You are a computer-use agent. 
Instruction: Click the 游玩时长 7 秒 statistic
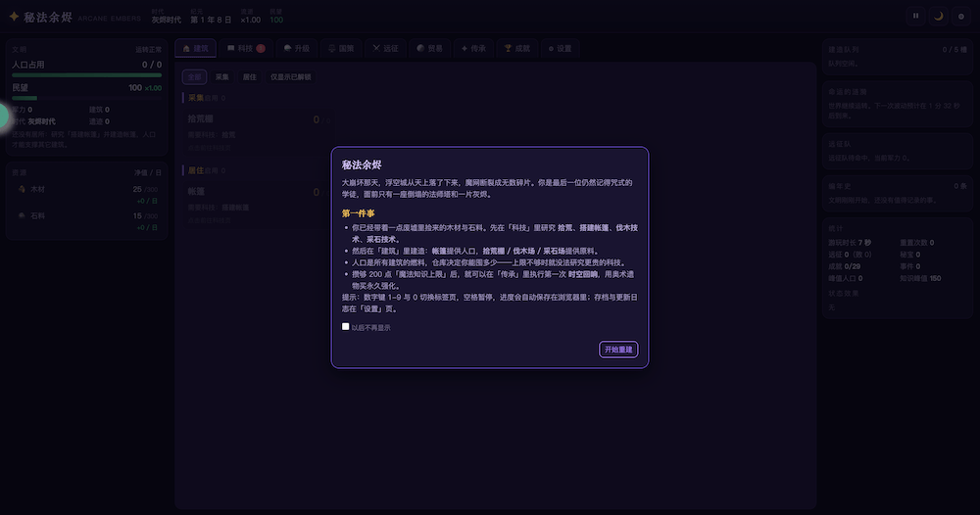(x=850, y=243)
